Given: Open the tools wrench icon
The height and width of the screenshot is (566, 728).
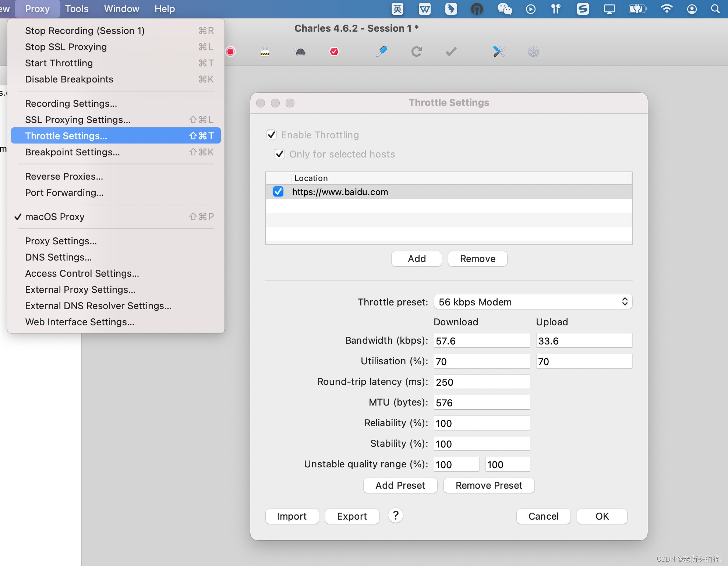Looking at the screenshot, I should click(x=499, y=52).
